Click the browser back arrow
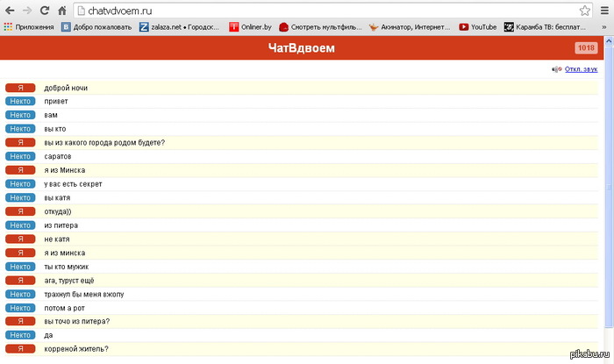This screenshot has width=614, height=364. tap(10, 11)
